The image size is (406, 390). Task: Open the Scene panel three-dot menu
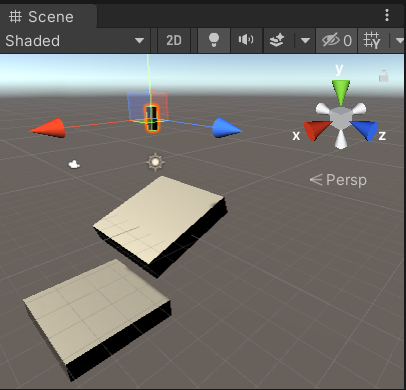pos(387,15)
